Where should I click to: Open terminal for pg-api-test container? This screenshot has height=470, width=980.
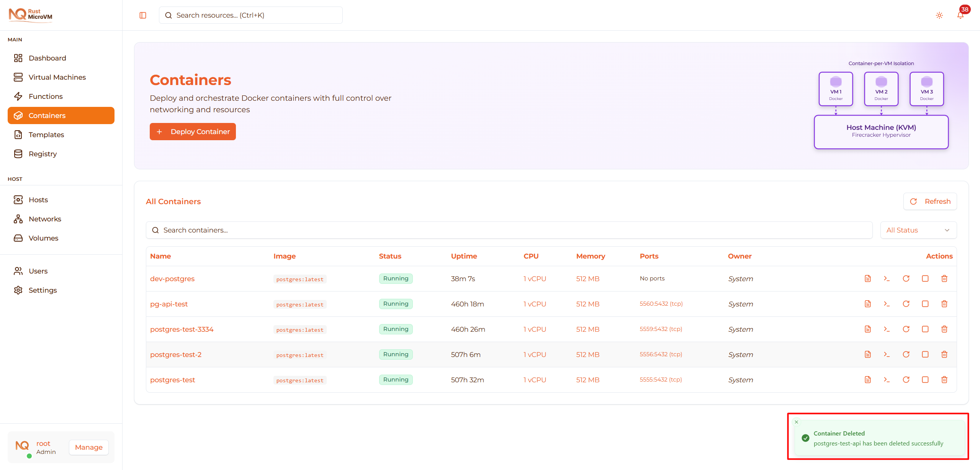(887, 304)
